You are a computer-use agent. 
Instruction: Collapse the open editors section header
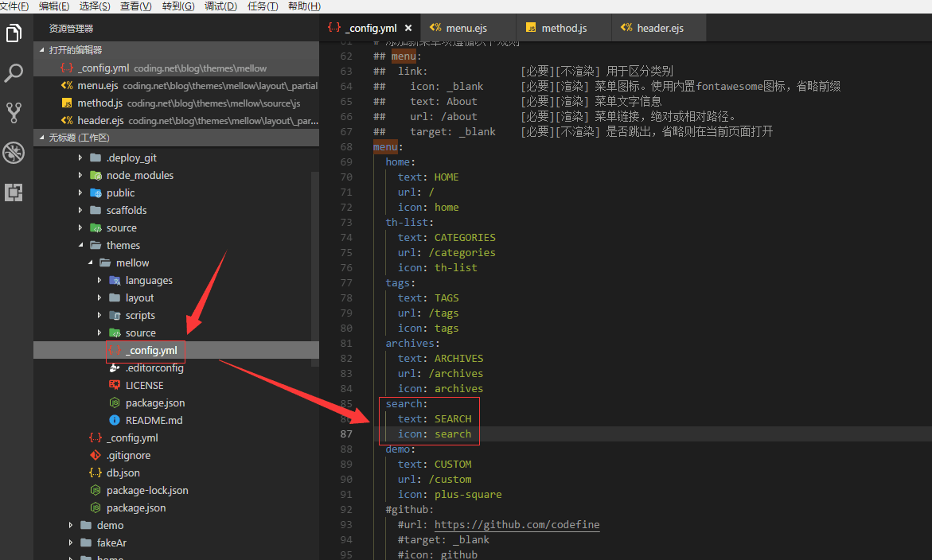pyautogui.click(x=71, y=50)
